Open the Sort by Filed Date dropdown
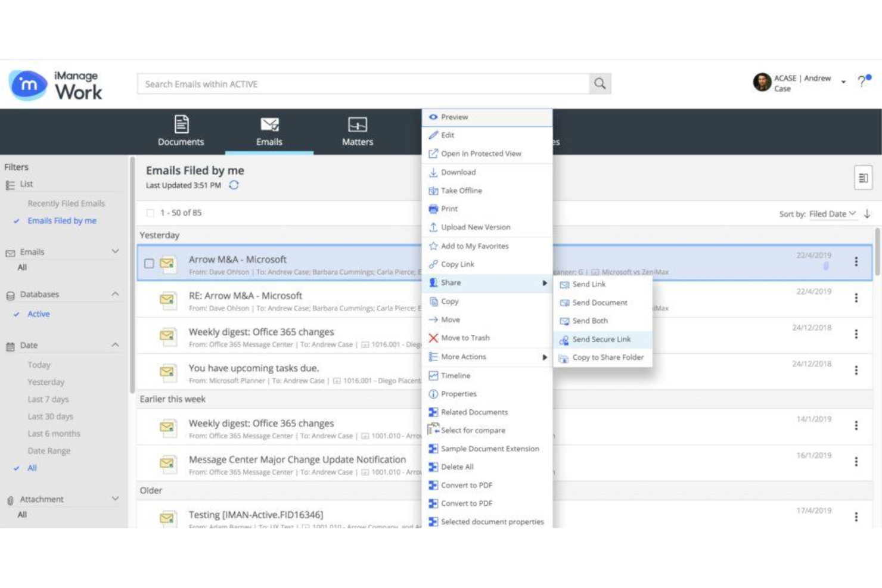 [x=831, y=214]
